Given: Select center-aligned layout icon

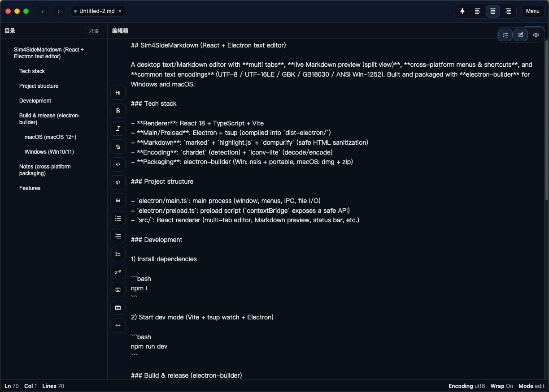Looking at the screenshot, I should pyautogui.click(x=493, y=11).
